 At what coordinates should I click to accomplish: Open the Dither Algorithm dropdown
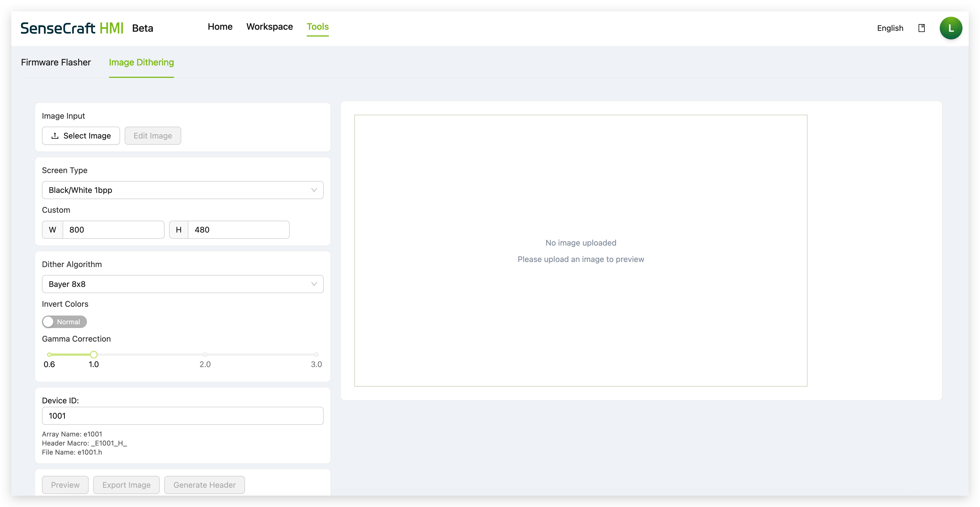click(x=183, y=284)
